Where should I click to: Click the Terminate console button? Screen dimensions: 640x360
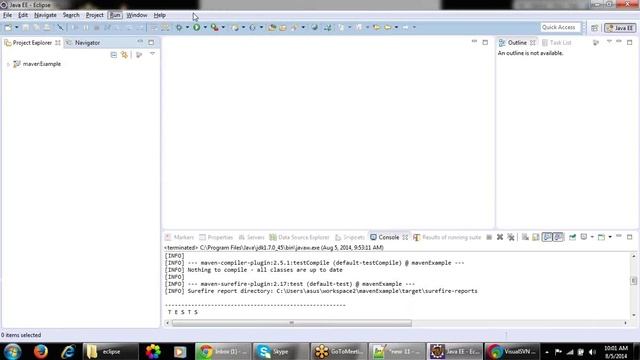pyautogui.click(x=489, y=237)
